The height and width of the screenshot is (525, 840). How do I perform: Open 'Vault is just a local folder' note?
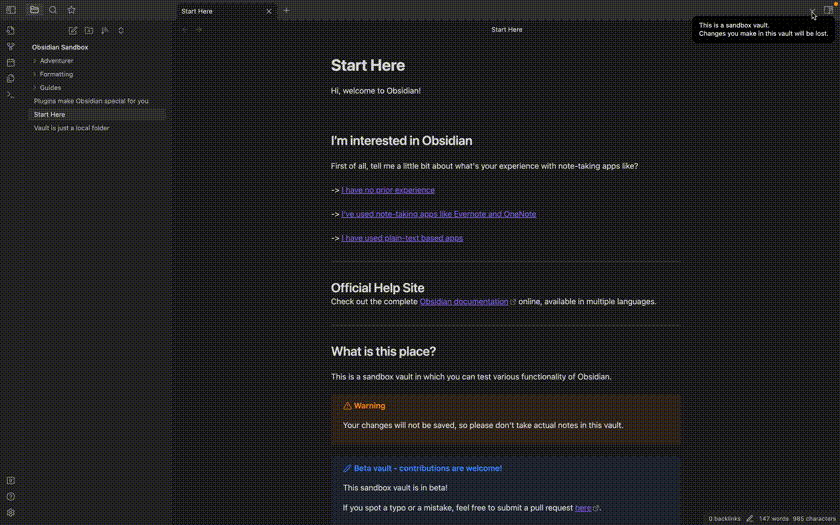coord(71,128)
